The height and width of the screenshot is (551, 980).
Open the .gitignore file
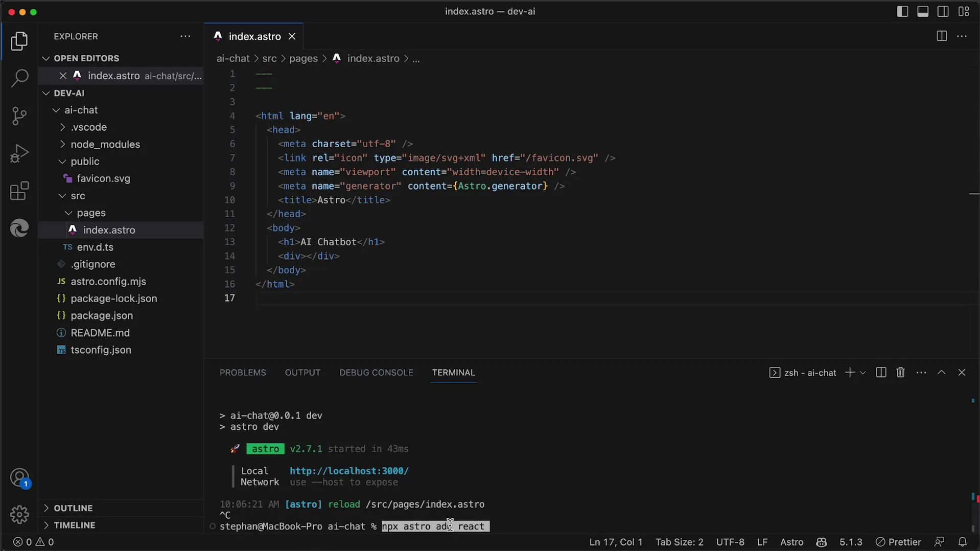[x=121, y=264]
